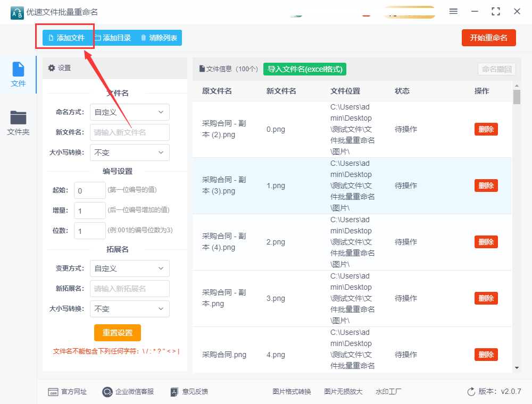Expand the 命名方式 dropdown
The height and width of the screenshot is (404, 532).
coord(129,112)
